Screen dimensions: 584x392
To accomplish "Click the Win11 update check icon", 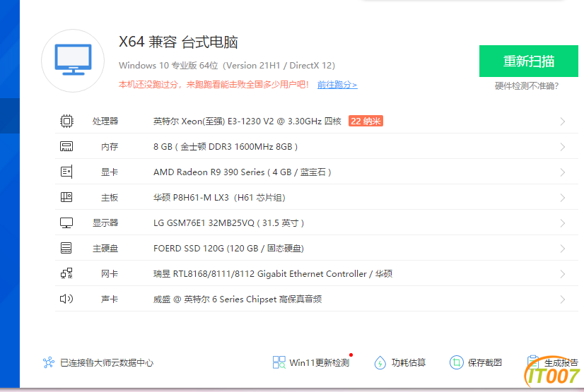I will point(279,362).
